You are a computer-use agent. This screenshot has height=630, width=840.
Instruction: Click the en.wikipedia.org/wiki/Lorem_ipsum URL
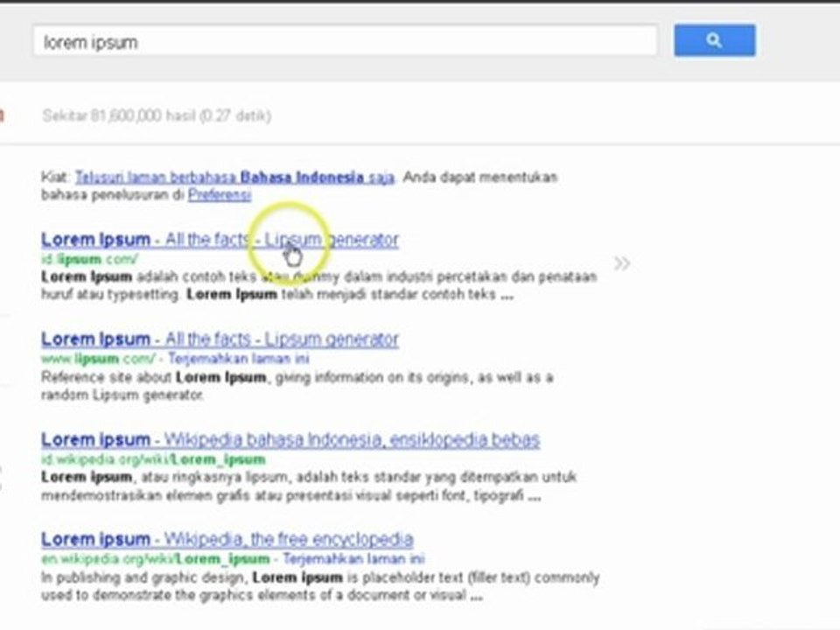click(156, 559)
